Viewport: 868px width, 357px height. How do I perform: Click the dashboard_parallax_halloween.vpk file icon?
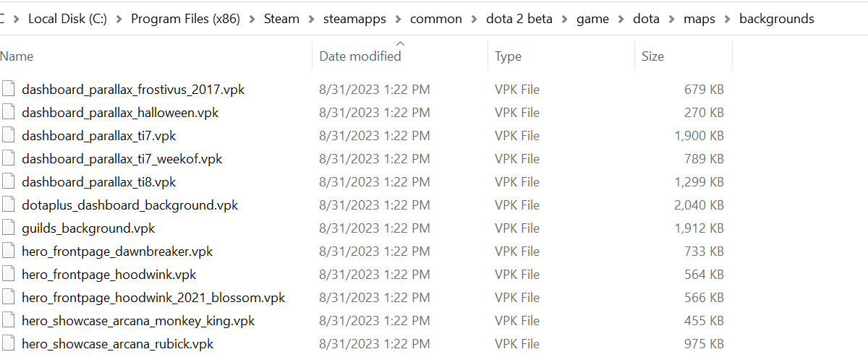[9, 113]
